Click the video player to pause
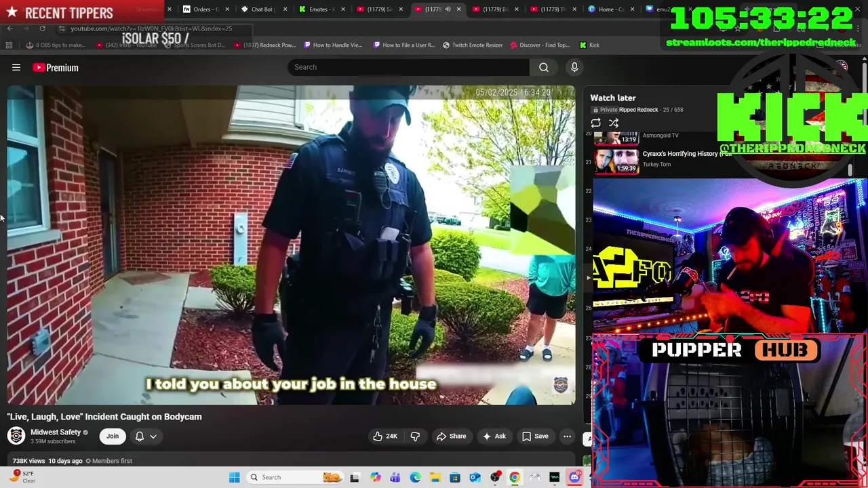Viewport: 868px width, 488px height. [292, 245]
